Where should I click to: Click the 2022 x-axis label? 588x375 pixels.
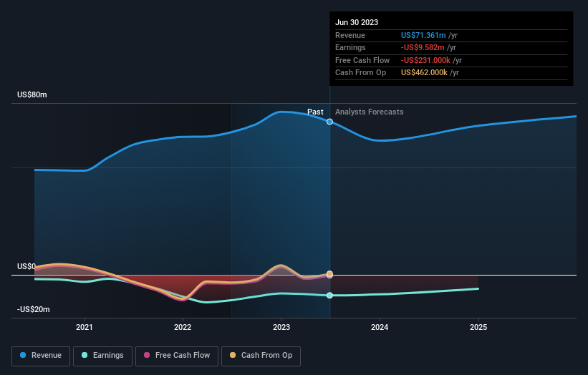tap(183, 327)
